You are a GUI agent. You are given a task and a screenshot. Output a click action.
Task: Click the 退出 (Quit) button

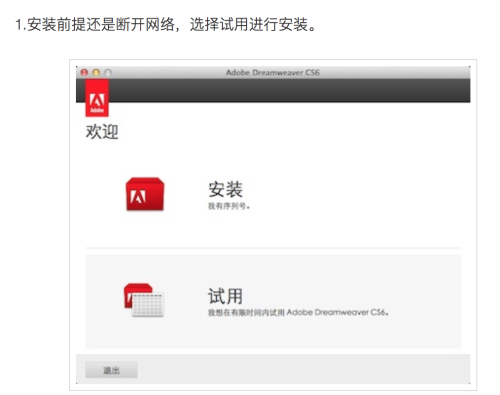tap(111, 370)
